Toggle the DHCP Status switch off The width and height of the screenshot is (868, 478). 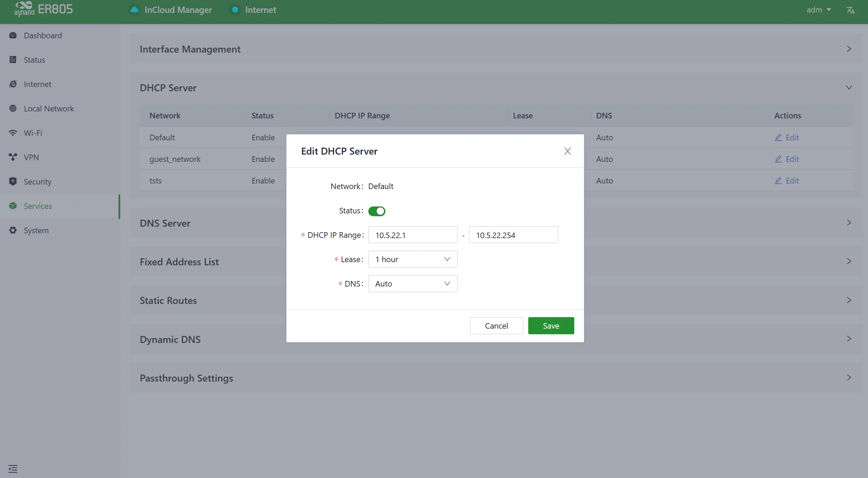377,211
